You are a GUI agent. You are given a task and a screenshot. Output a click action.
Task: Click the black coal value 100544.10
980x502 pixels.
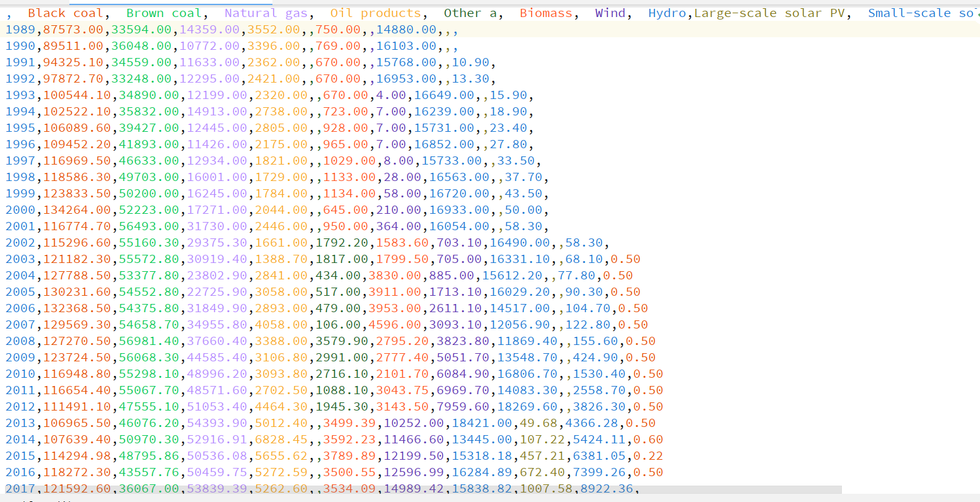[x=77, y=95]
